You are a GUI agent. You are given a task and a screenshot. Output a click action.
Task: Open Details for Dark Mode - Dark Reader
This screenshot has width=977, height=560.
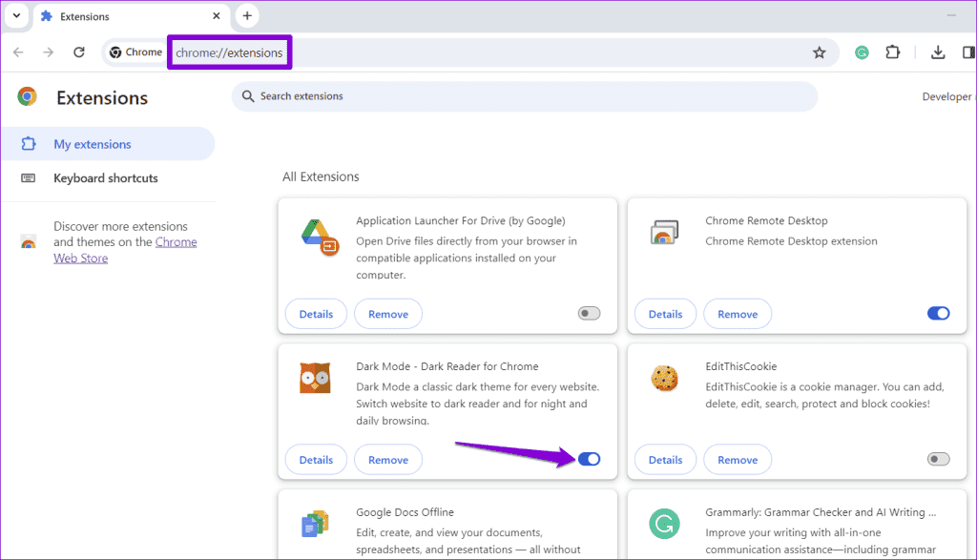pos(316,460)
